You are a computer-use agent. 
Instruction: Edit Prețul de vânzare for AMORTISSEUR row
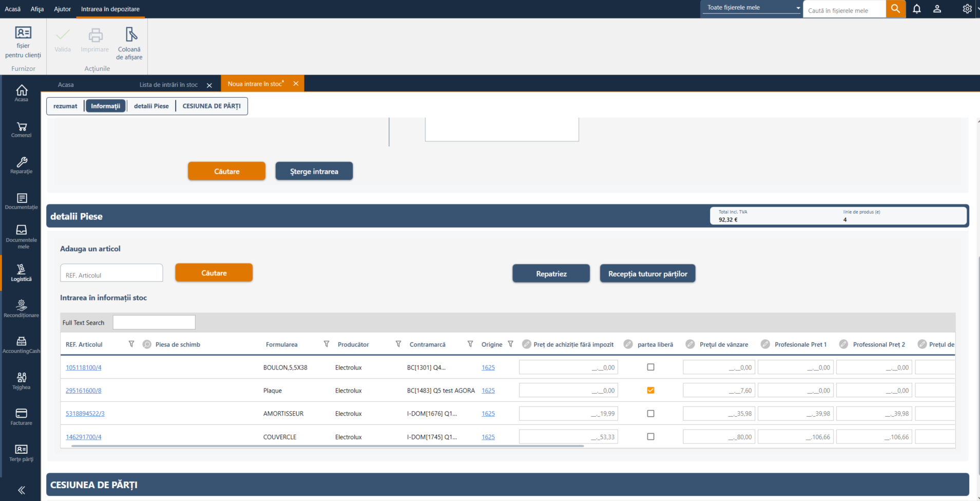pos(719,414)
